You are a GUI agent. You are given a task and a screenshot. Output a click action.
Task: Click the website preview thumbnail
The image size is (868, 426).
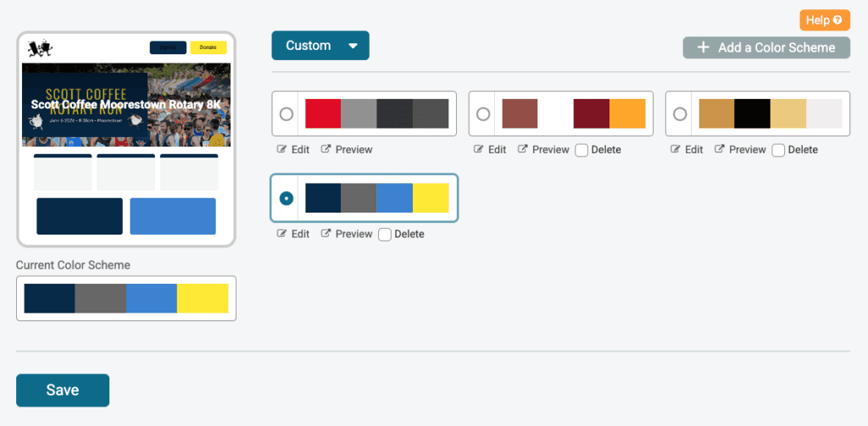coord(125,140)
